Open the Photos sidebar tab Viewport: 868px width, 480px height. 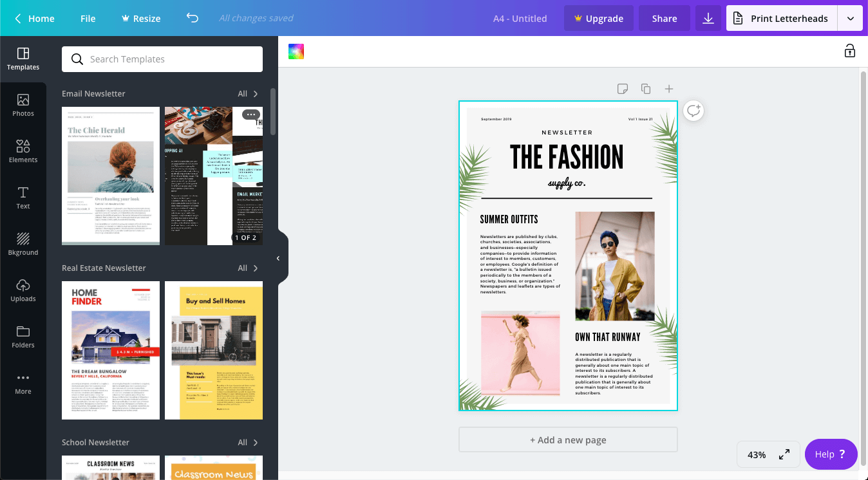coord(23,106)
